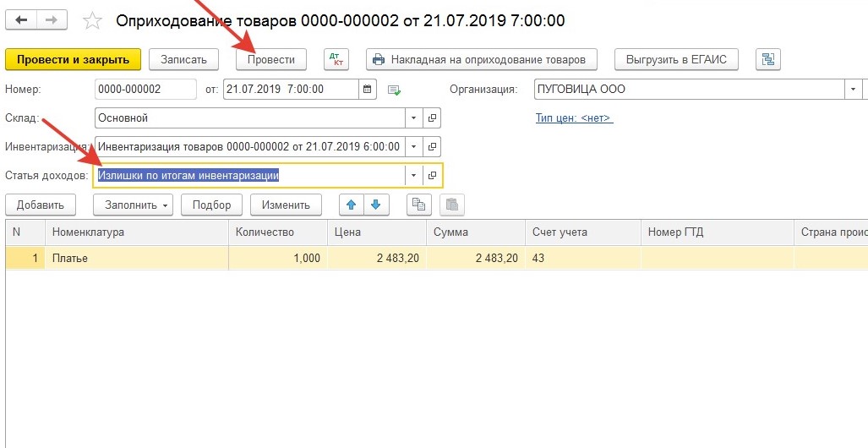
Task: Print Накладная на оприходование товаров
Action: [x=481, y=60]
